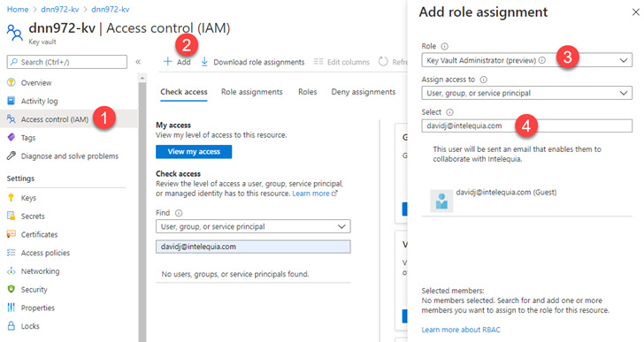The image size is (644, 342).
Task: Click the sidebar Search (Ctrl+/) field
Action: coord(67,62)
